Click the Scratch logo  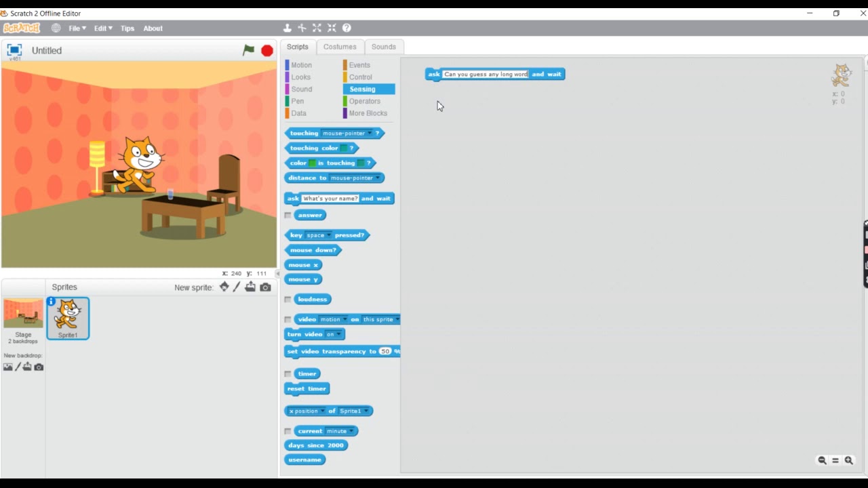(x=22, y=28)
